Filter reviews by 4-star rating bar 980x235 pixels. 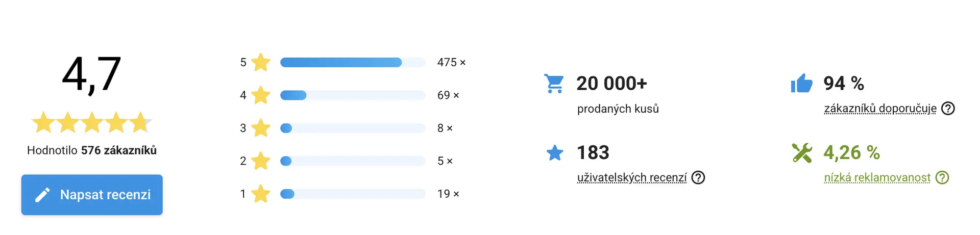(352, 95)
